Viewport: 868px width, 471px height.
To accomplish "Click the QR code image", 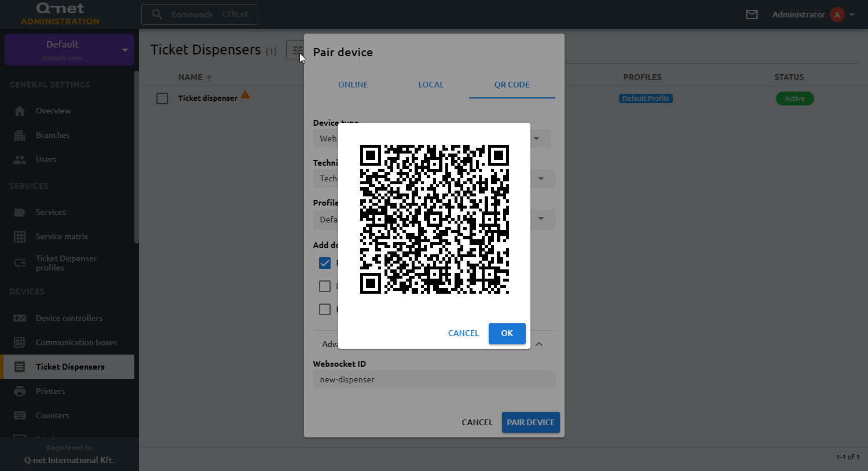I will pyautogui.click(x=434, y=219).
